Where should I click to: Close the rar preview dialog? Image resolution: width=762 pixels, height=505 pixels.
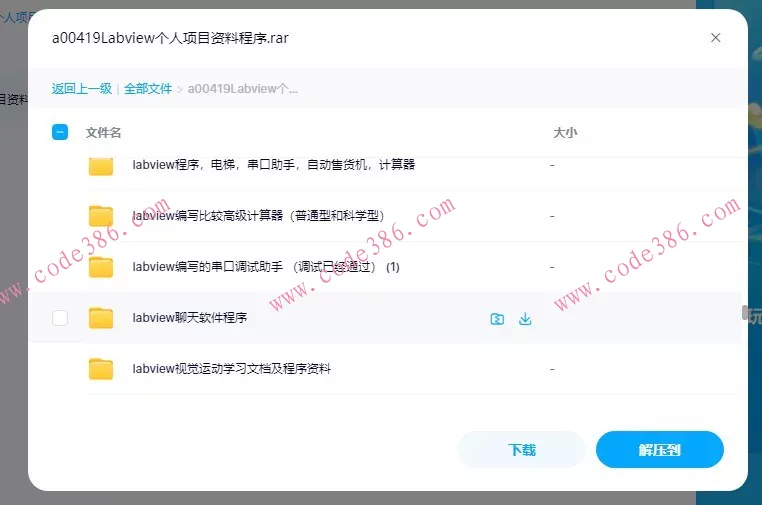(x=715, y=37)
